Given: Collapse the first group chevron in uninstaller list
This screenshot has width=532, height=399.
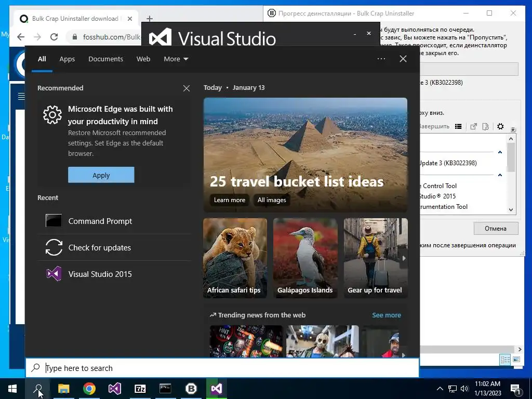Looking at the screenshot, I should [500, 152].
